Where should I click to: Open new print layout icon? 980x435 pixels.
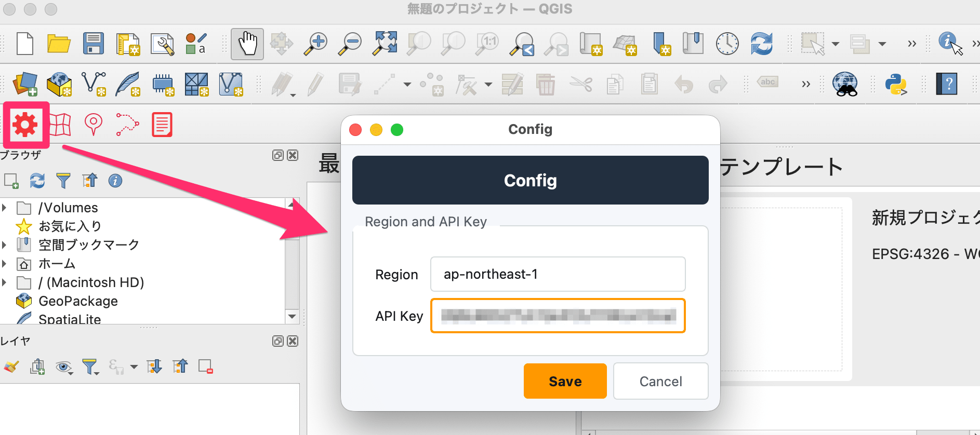[x=128, y=44]
